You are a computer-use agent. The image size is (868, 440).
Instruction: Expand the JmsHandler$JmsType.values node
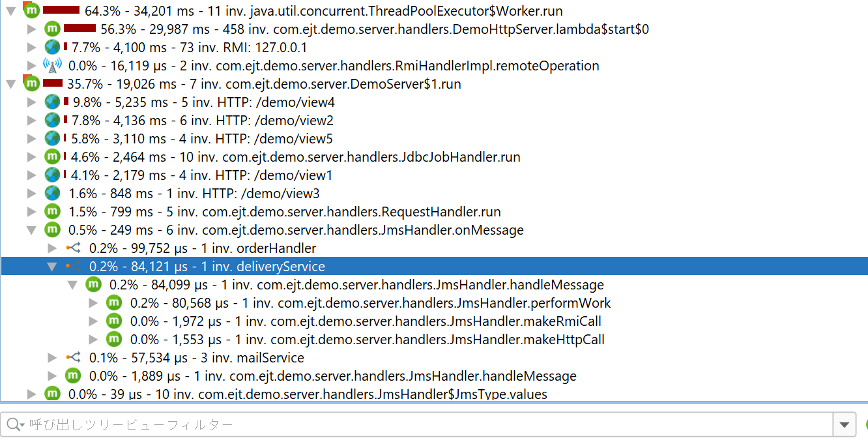[31, 394]
